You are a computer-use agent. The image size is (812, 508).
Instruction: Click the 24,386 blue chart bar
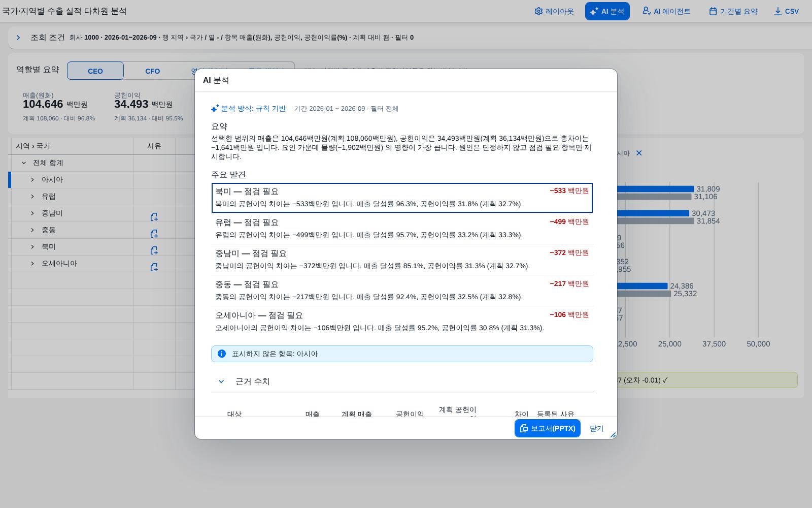click(x=642, y=286)
